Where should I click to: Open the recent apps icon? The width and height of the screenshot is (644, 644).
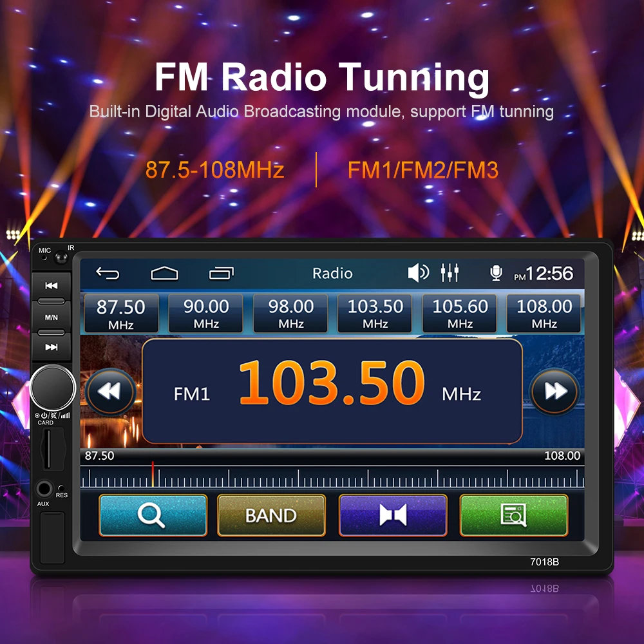click(222, 273)
